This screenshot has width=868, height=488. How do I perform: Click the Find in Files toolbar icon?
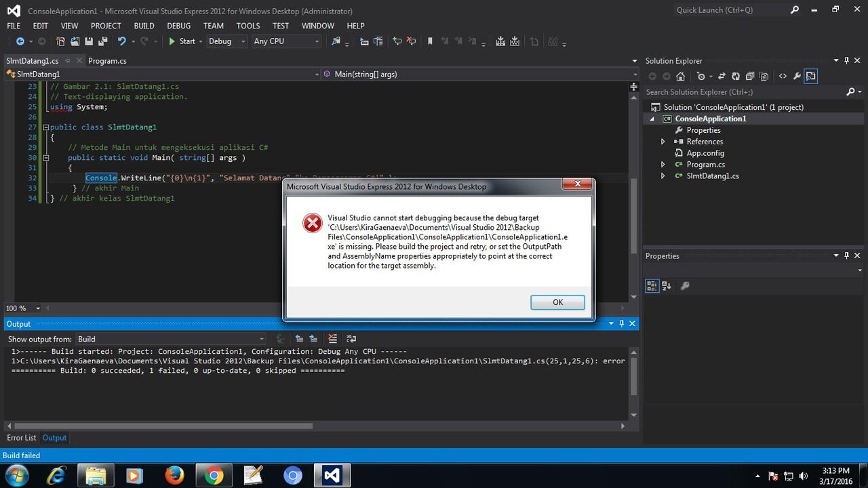(336, 41)
